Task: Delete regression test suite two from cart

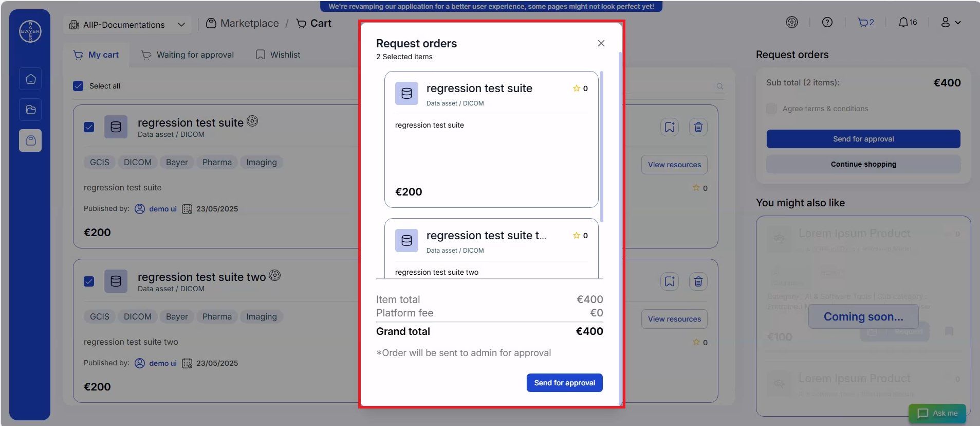Action: pos(698,281)
